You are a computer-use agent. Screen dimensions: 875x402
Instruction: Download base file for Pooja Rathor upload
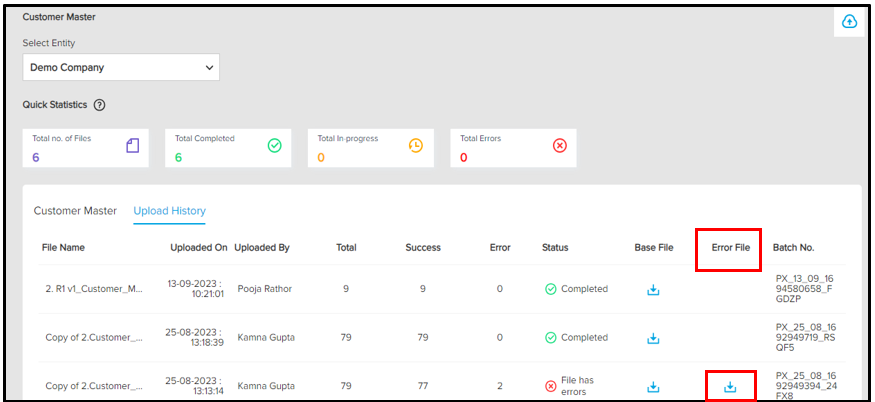tap(653, 290)
